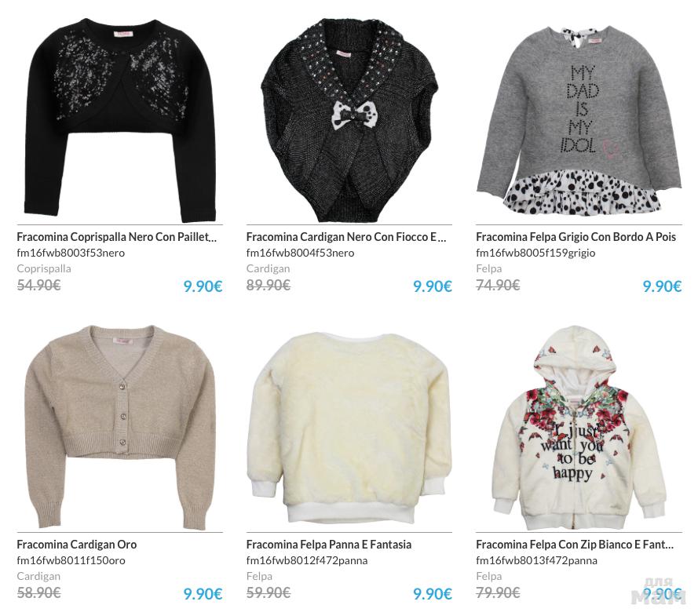Open the grey 'My Dad Is My Idol' sweatshirt image

(x=579, y=120)
